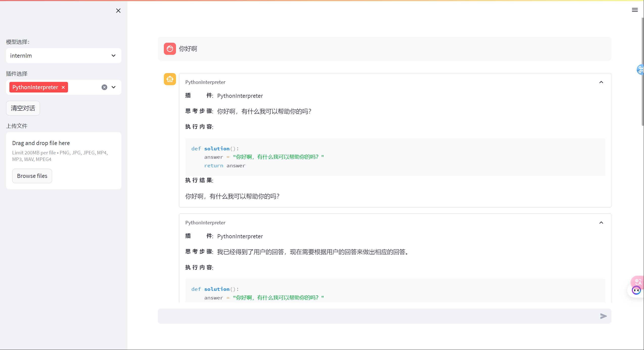Click the translate floating widget icon
The width and height of the screenshot is (644, 350).
(638, 281)
